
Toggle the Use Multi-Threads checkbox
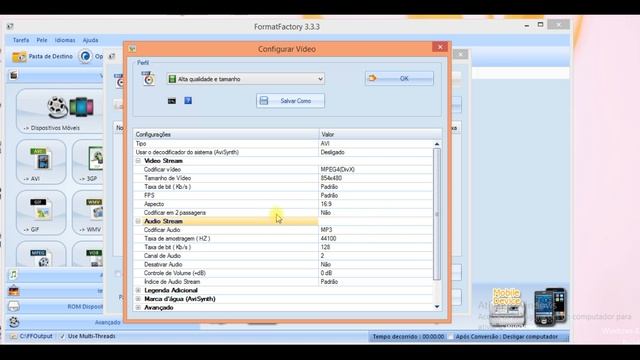click(x=62, y=336)
